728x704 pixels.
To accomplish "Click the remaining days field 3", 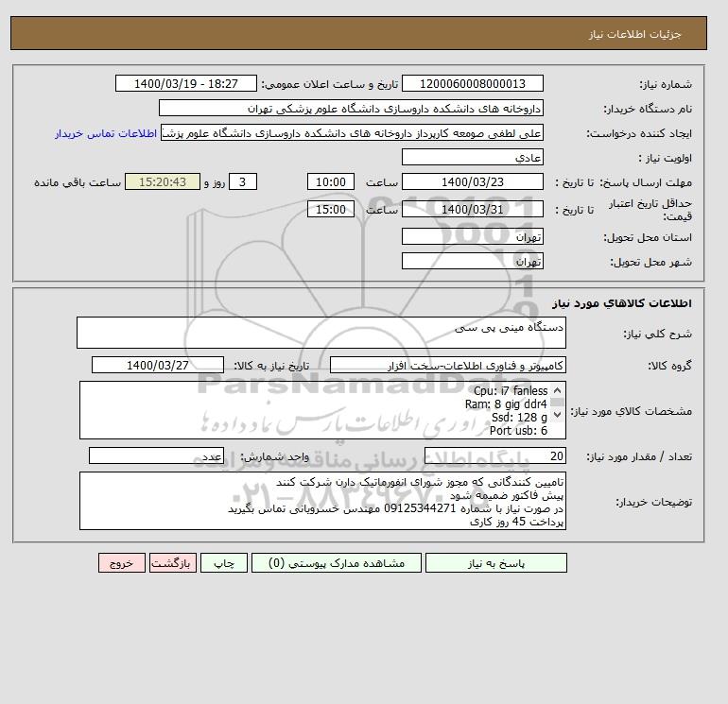I will [x=242, y=182].
